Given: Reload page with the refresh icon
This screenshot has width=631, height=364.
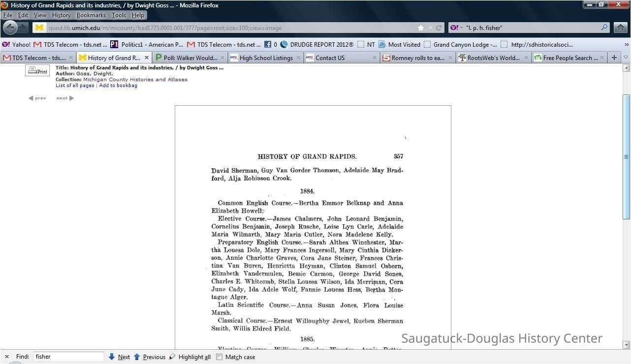Looking at the screenshot, I should pos(439,28).
